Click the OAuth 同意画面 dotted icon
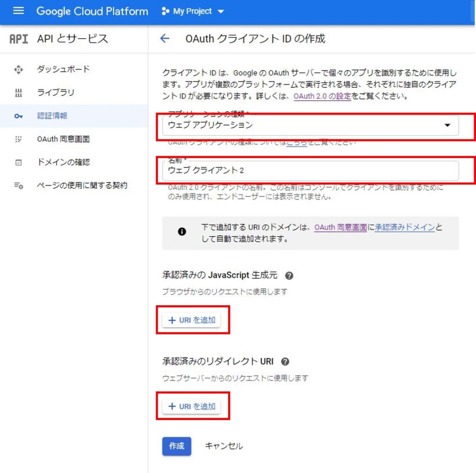 19,139
